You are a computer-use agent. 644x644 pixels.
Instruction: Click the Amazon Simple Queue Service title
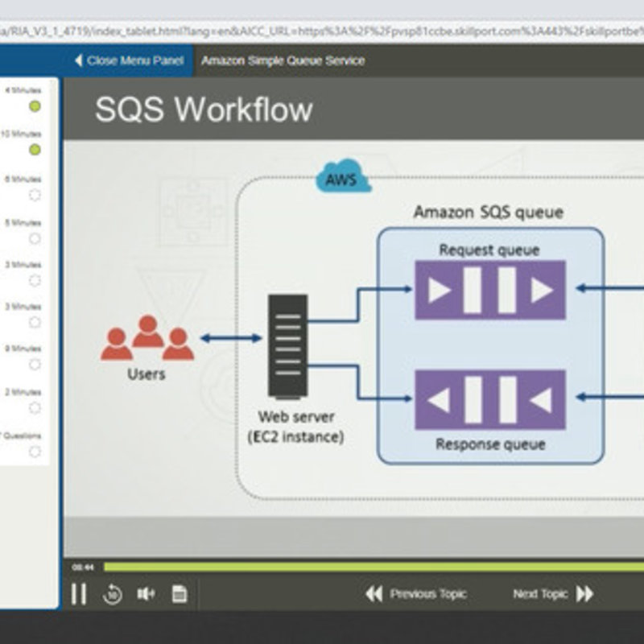pyautogui.click(x=283, y=60)
